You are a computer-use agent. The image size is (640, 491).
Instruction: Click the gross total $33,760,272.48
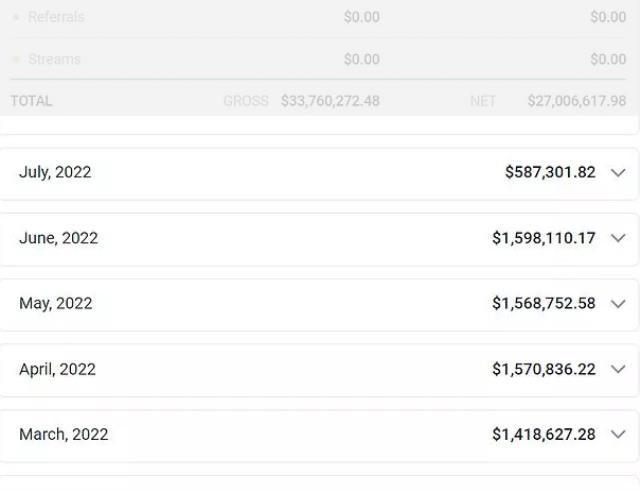coord(330,101)
